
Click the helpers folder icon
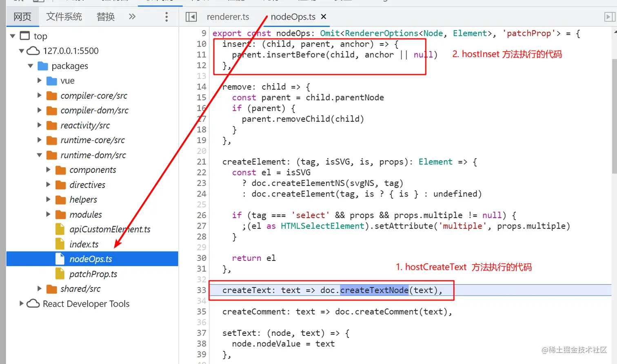coord(61,199)
